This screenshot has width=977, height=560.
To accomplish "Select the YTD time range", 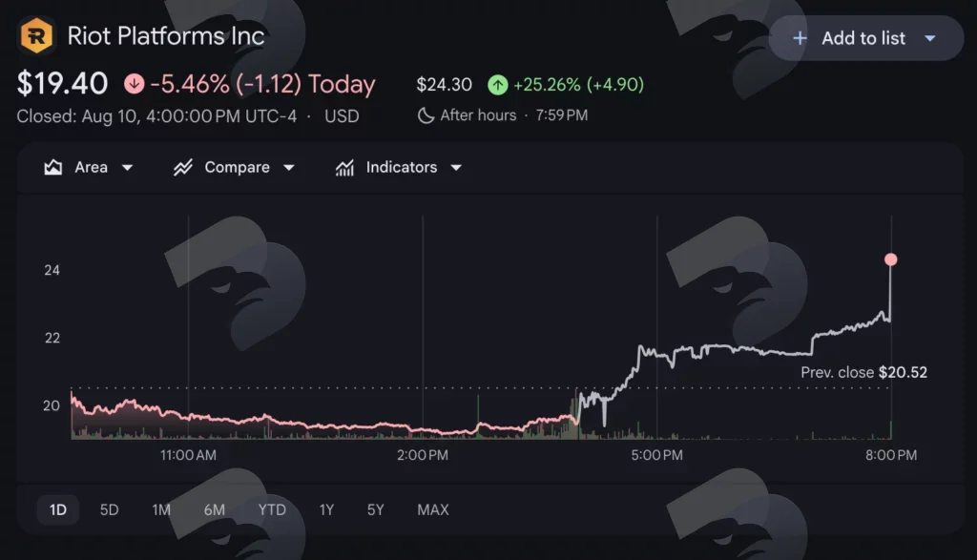I will (272, 510).
